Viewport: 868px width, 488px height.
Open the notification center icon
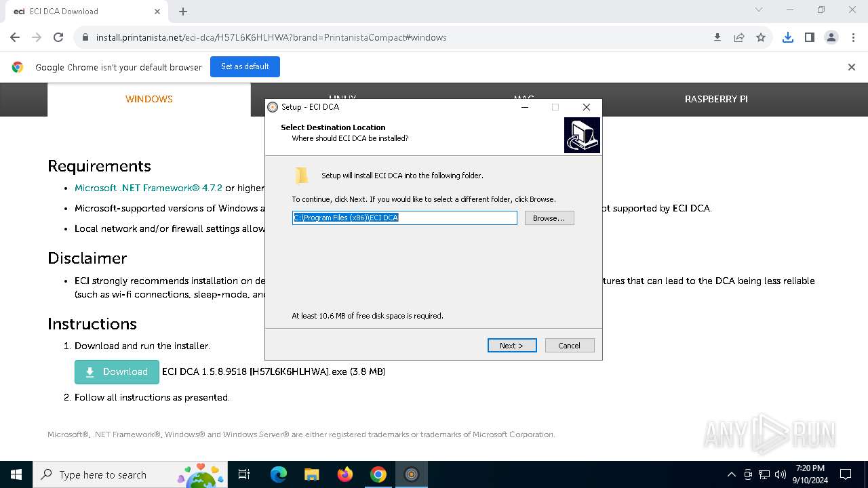click(846, 474)
